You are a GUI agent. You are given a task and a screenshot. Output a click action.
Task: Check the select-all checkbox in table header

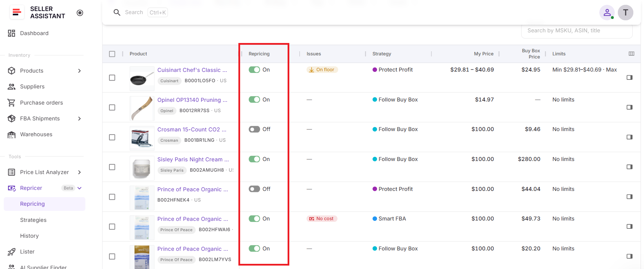[112, 54]
